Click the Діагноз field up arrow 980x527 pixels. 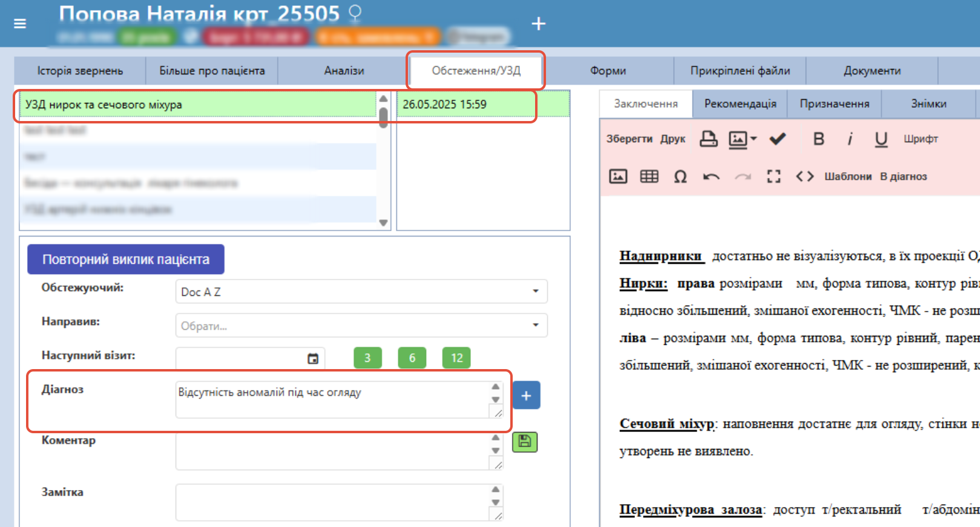point(496,387)
